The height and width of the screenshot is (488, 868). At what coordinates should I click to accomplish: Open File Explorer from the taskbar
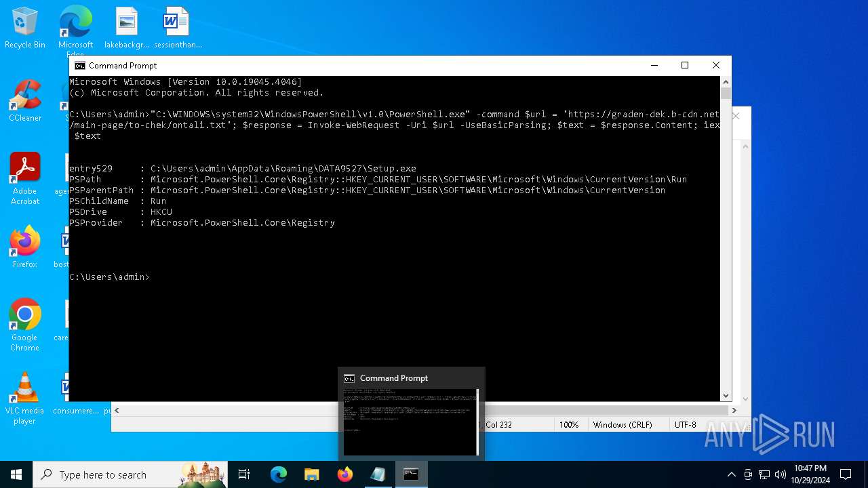click(x=311, y=474)
